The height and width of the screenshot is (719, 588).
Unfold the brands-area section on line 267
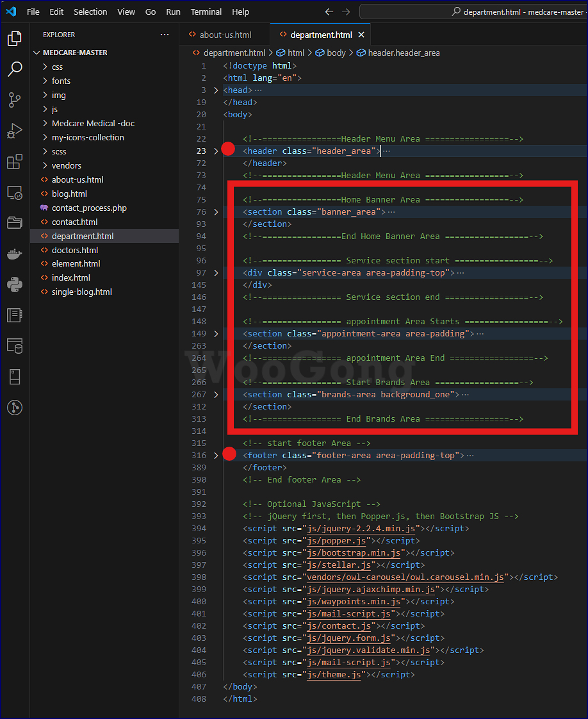click(216, 394)
